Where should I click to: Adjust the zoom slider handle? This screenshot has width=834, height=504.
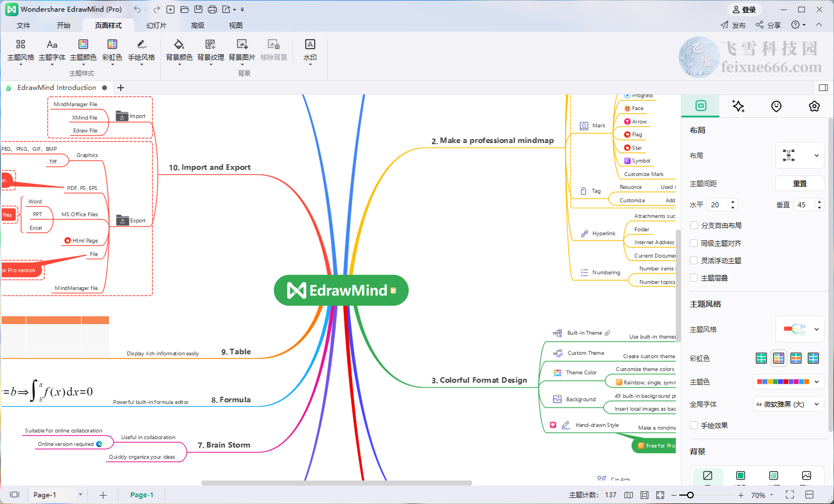[690, 495]
